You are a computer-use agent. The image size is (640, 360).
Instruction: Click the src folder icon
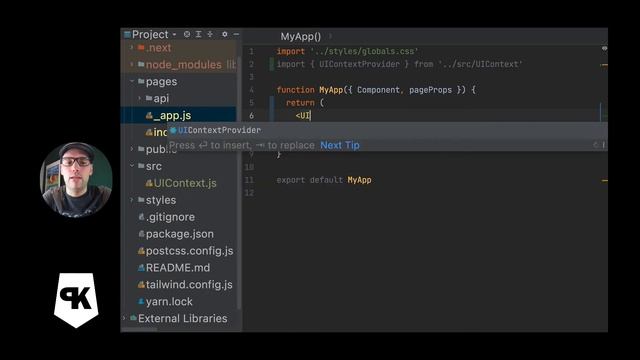pyautogui.click(x=141, y=166)
